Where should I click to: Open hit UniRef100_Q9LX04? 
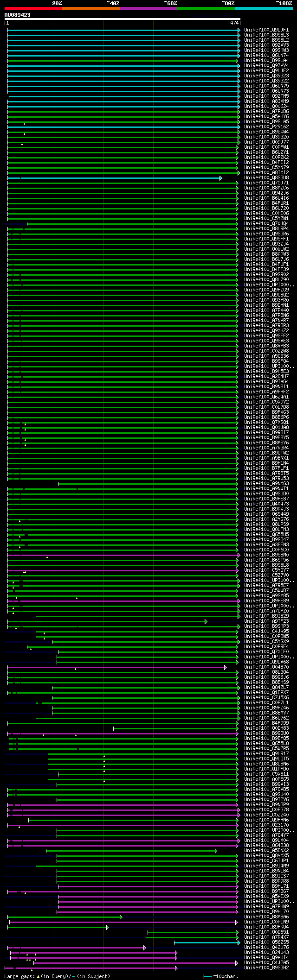pos(266,841)
